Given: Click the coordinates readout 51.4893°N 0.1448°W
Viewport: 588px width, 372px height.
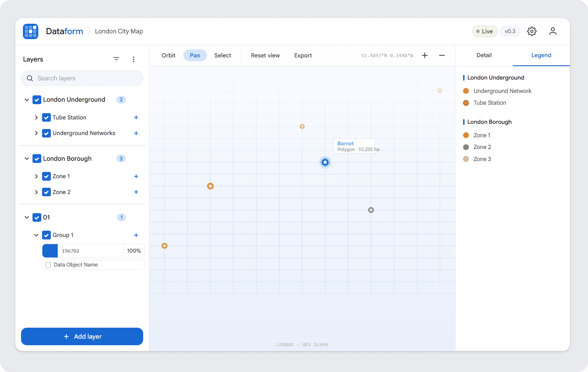Looking at the screenshot, I should click(387, 55).
